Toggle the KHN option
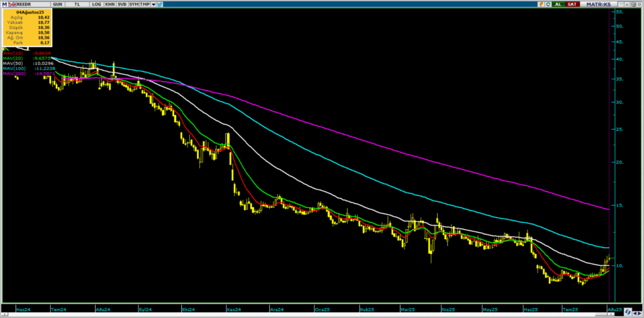The height and width of the screenshot is (318, 644). click(x=109, y=4)
